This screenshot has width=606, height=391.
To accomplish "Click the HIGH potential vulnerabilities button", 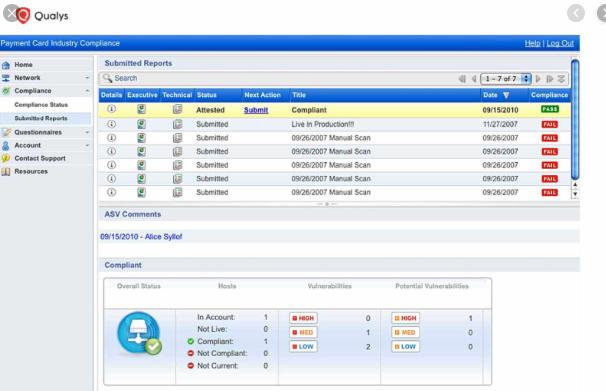I will pyautogui.click(x=405, y=318).
